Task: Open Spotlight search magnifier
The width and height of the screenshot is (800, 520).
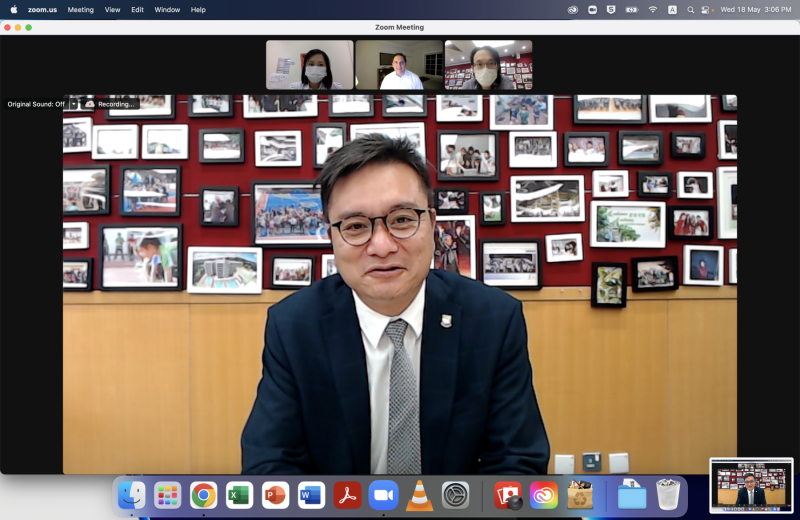Action: point(690,10)
